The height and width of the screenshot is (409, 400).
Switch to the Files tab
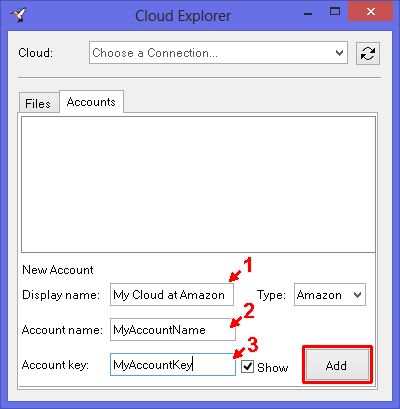[x=38, y=103]
